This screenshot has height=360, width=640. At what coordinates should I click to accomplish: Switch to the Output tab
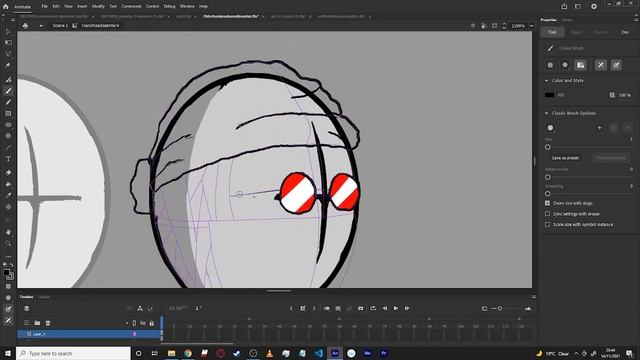(x=44, y=297)
